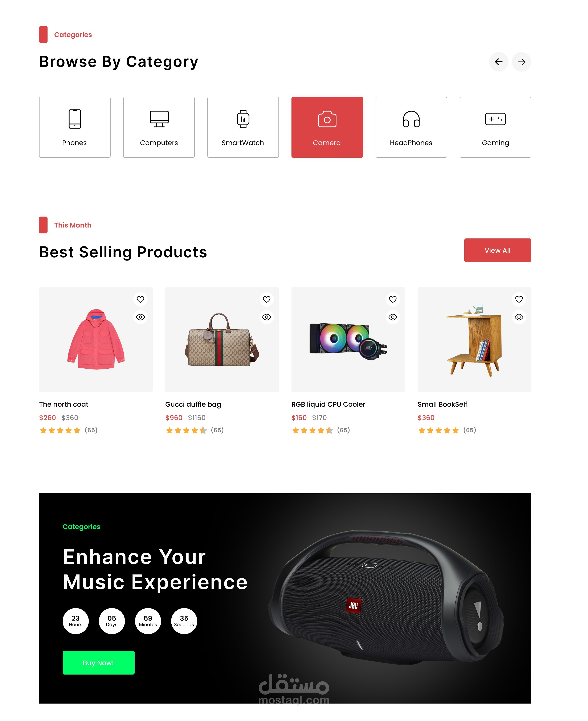588x721 pixels.
Task: Open the Computers category card
Action: pos(159,127)
